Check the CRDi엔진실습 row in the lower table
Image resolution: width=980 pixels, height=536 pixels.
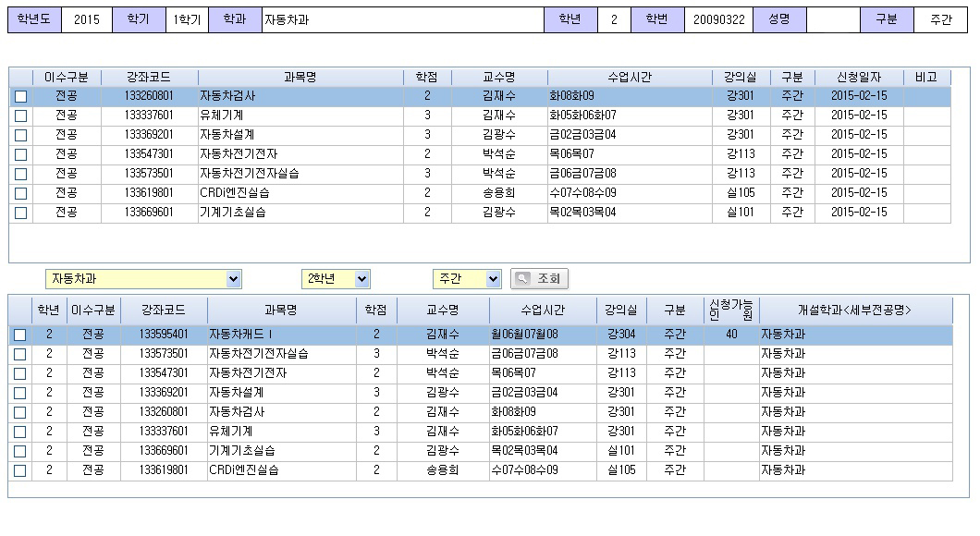tap(19, 470)
